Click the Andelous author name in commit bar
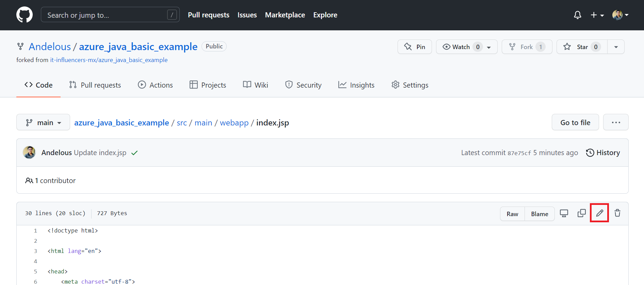 [57, 153]
